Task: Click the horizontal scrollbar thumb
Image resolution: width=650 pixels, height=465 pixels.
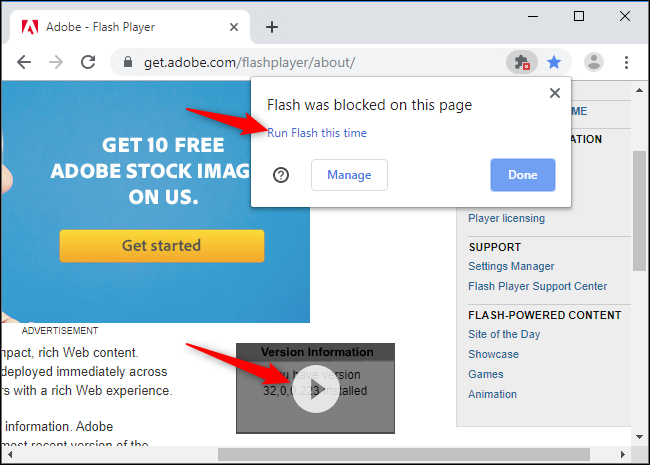Action: (x=404, y=454)
